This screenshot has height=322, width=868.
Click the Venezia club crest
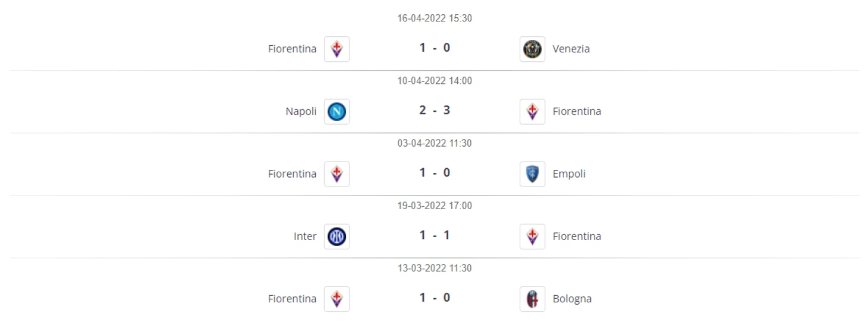coord(532,49)
